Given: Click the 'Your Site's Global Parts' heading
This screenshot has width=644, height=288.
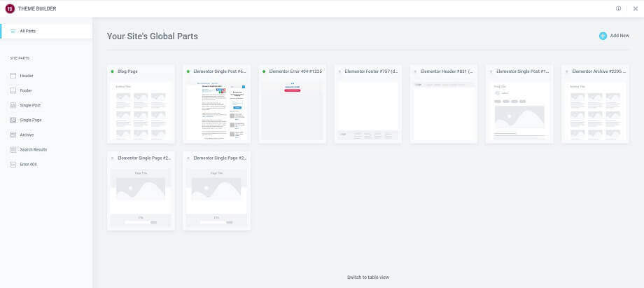Looking at the screenshot, I should click(x=153, y=36).
